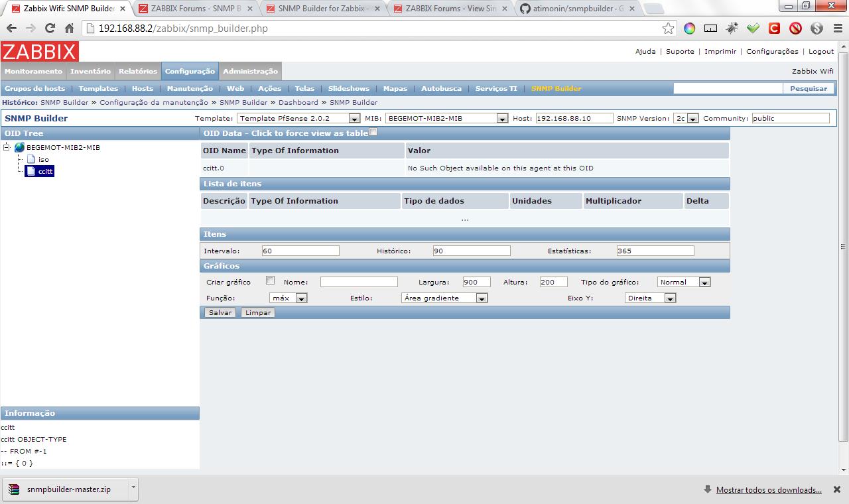The width and height of the screenshot is (849, 504).
Task: Click the Pesquisar button
Action: coord(809,88)
